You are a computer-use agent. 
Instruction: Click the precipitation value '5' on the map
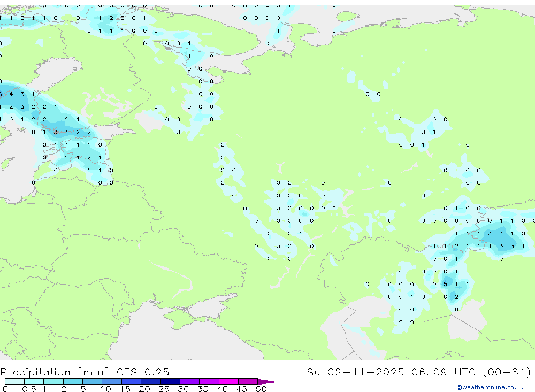pyautogui.click(x=445, y=284)
